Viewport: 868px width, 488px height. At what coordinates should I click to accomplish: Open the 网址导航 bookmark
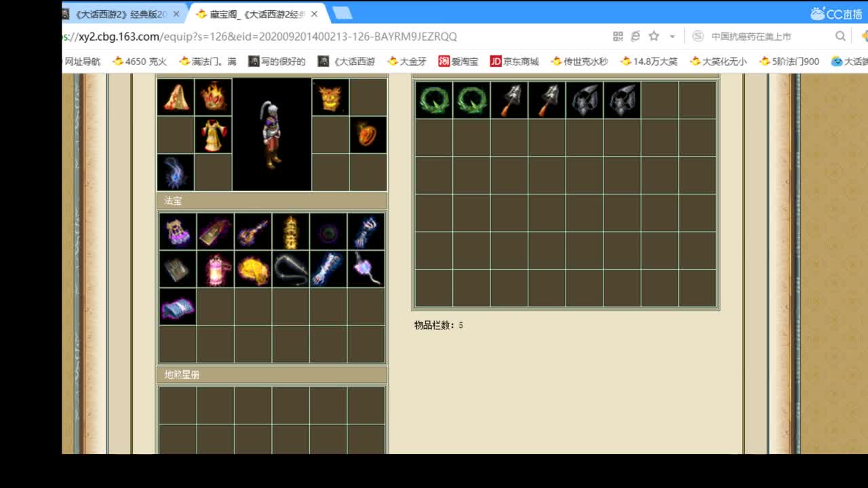coord(82,62)
